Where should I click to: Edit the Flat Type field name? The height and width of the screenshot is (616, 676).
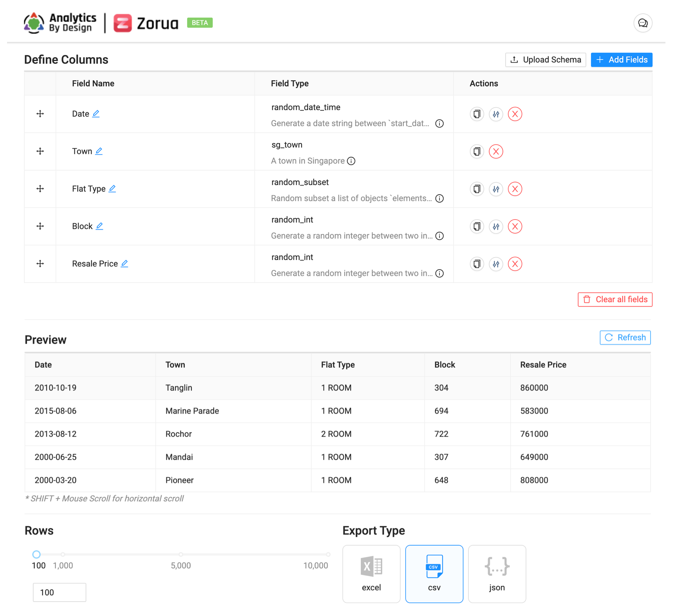[x=112, y=189]
